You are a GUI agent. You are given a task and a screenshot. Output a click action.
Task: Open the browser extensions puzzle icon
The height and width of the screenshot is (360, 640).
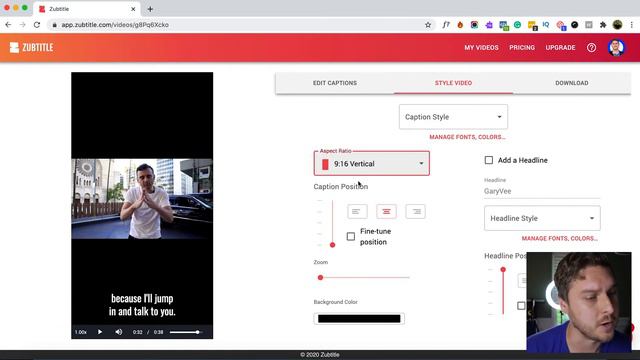pyautogui.click(x=603, y=25)
